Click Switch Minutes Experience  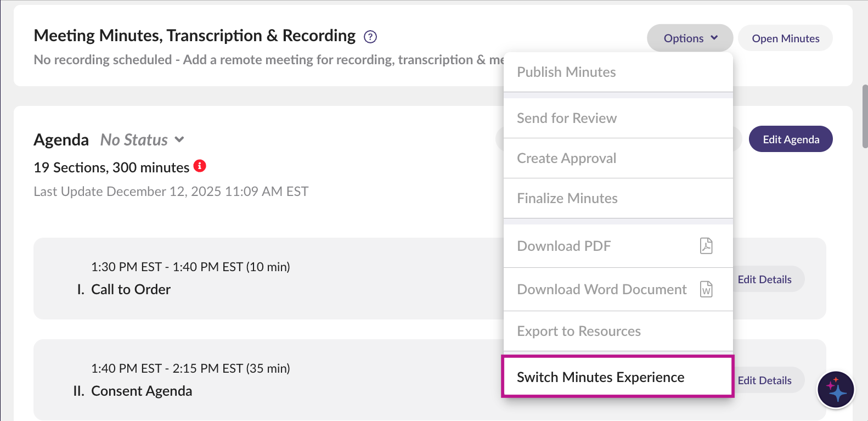click(601, 378)
